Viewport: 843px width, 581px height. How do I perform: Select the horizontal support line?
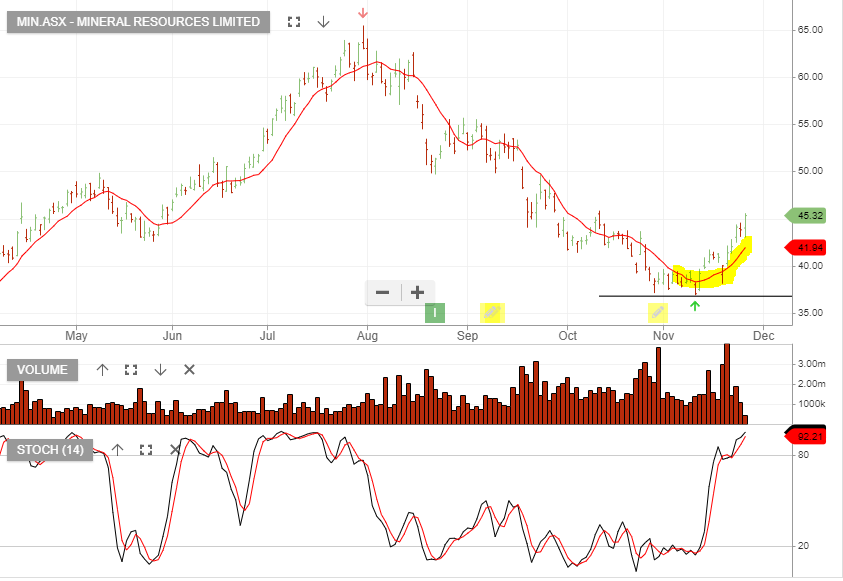pos(695,296)
